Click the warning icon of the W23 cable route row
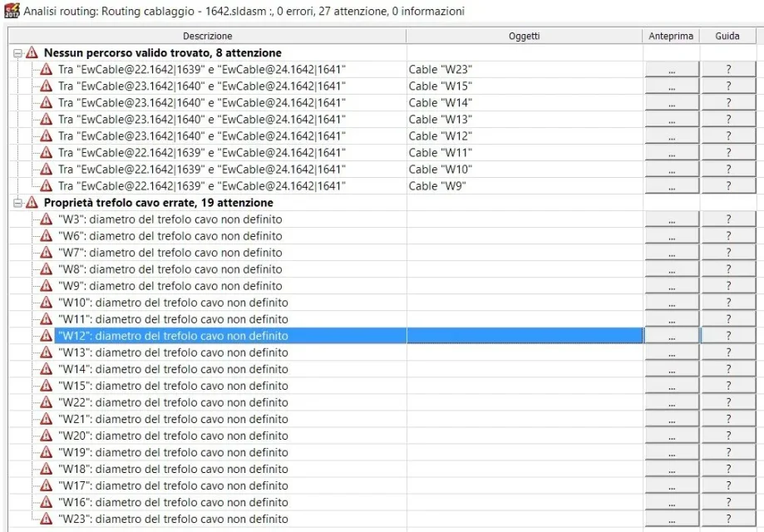 pos(47,69)
